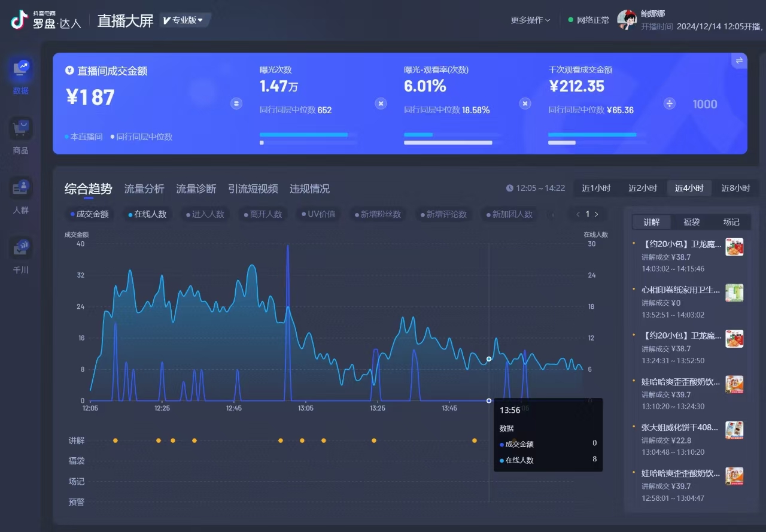Expand the 专业版 version dropdown
Image resolution: width=766 pixels, height=532 pixels.
point(184,20)
